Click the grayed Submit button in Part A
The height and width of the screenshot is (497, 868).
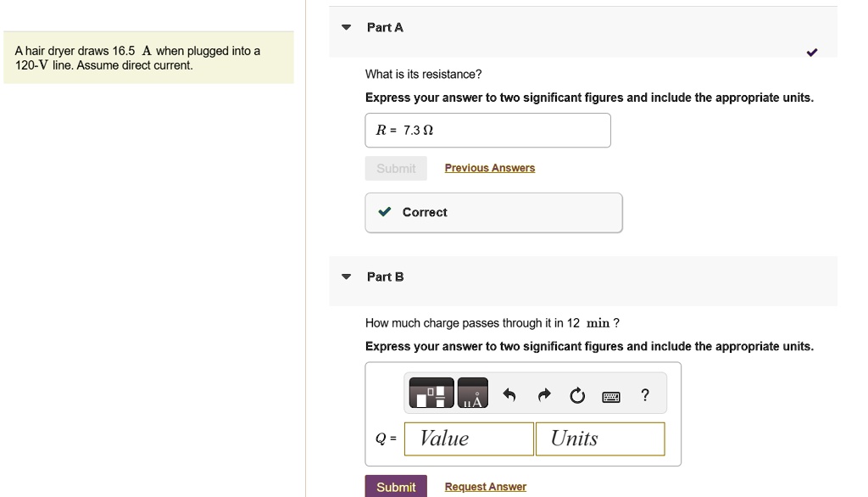coord(396,169)
